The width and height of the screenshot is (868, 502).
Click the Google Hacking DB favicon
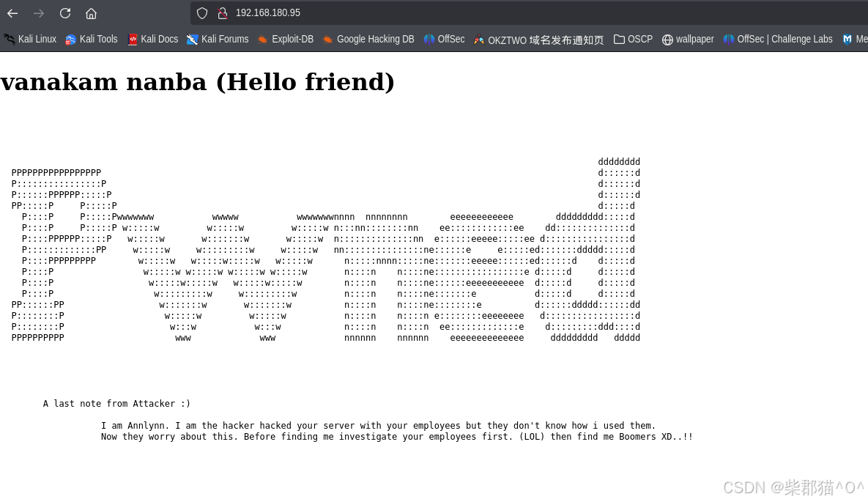[x=327, y=40]
